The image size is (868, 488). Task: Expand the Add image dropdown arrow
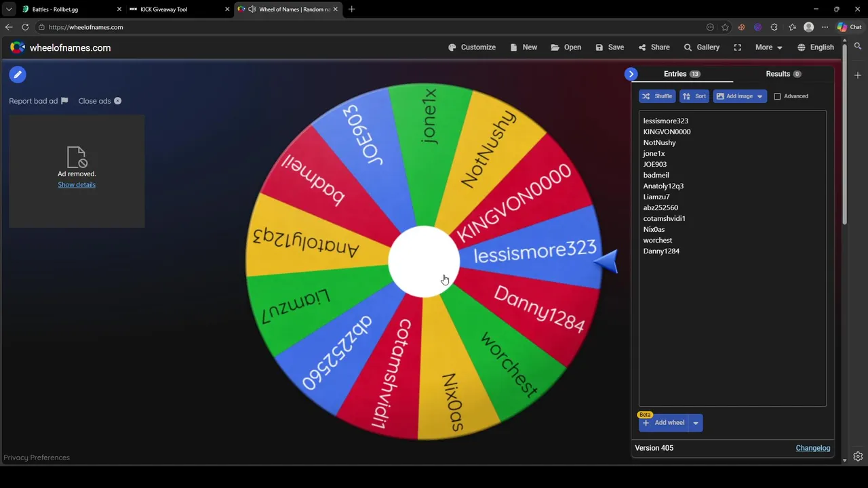[x=760, y=96]
